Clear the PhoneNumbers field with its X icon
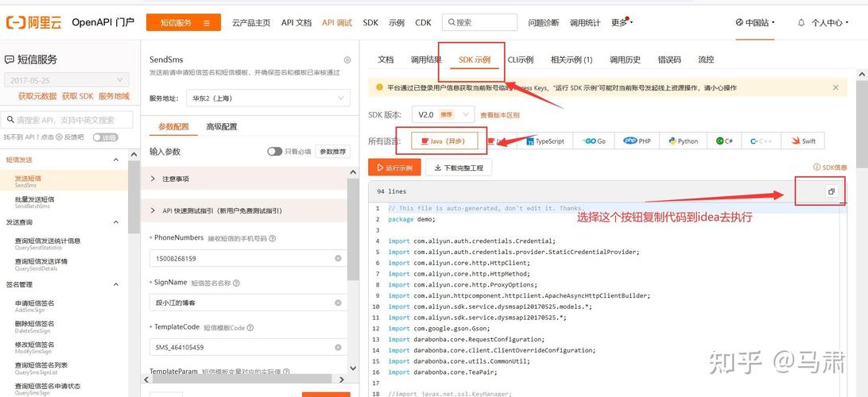This screenshot has height=397, width=868. 339,258
